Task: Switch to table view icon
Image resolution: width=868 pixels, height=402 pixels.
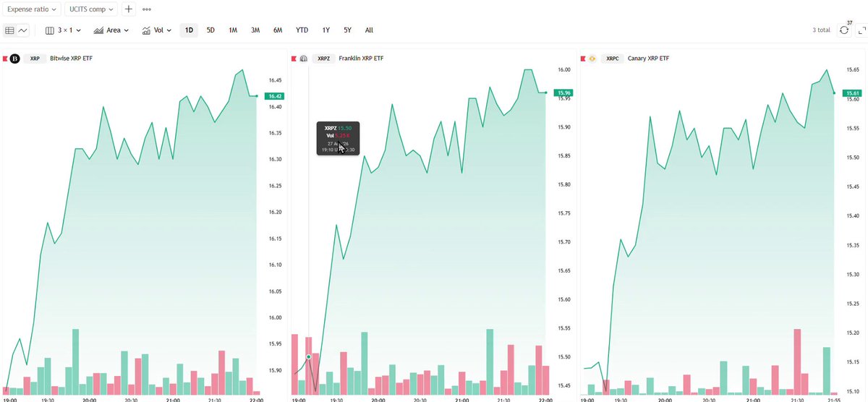Action: click(10, 30)
